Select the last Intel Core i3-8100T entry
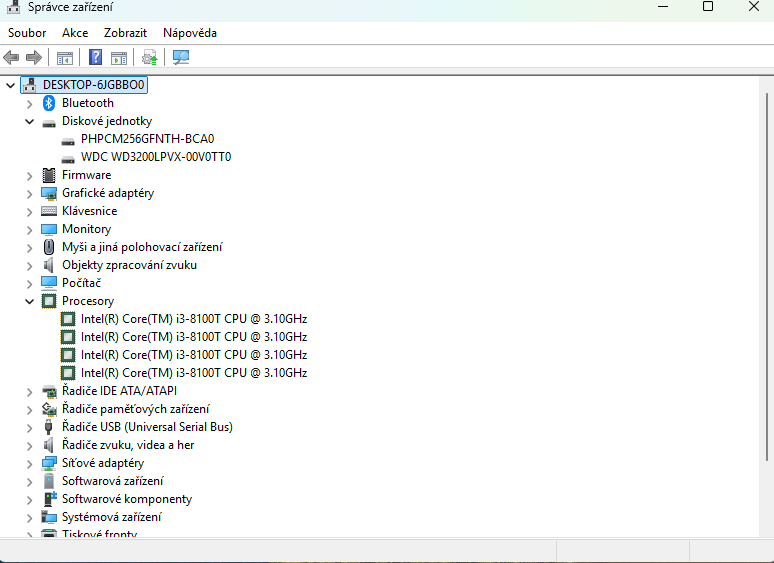This screenshot has height=563, width=774. tap(194, 373)
